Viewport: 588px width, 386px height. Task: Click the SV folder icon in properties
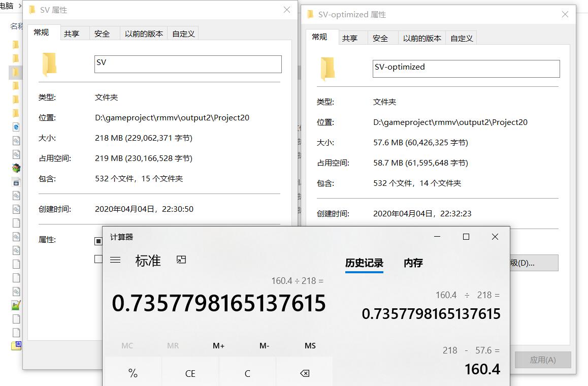click(x=49, y=64)
